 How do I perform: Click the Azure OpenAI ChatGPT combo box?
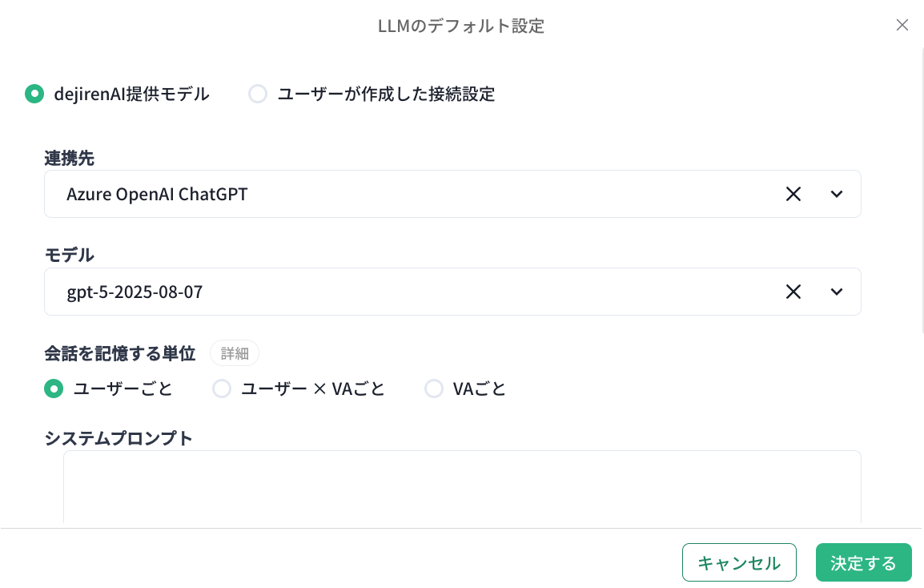point(400,194)
